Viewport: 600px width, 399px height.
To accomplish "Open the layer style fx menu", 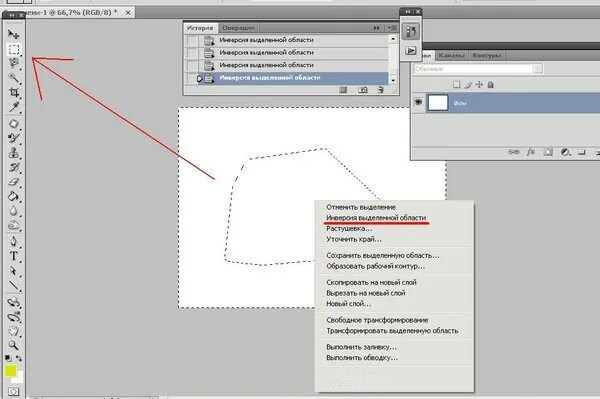I will tap(530, 152).
